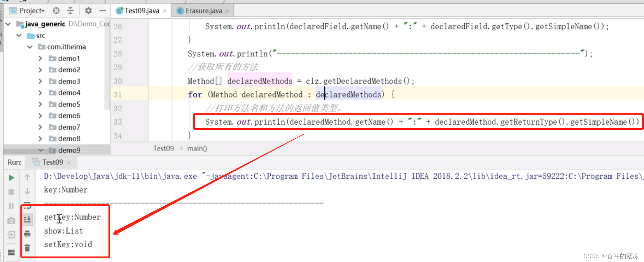
Task: Click console line 'show:List'
Action: coord(63,231)
